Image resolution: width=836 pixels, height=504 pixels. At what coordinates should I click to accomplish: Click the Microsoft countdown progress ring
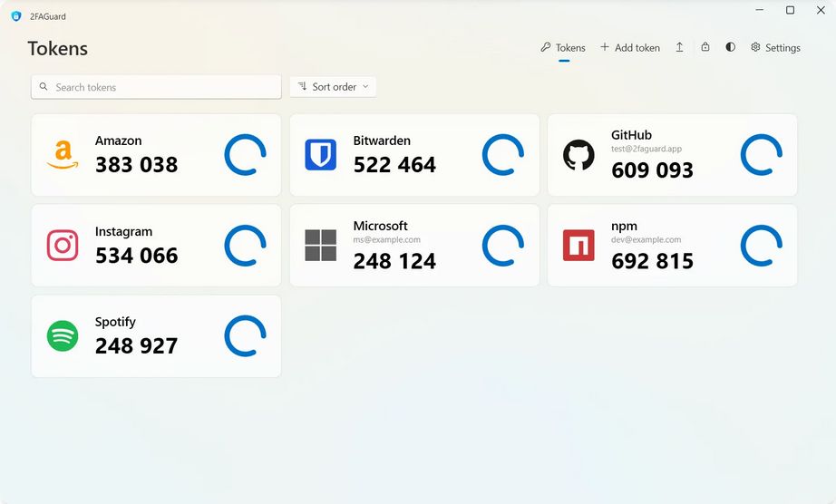point(503,246)
